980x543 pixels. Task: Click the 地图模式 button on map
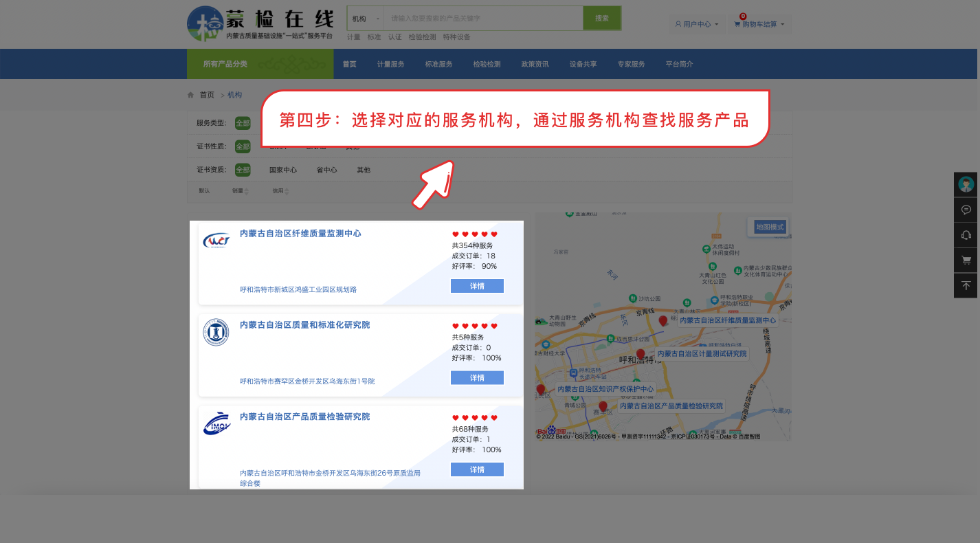[769, 228]
